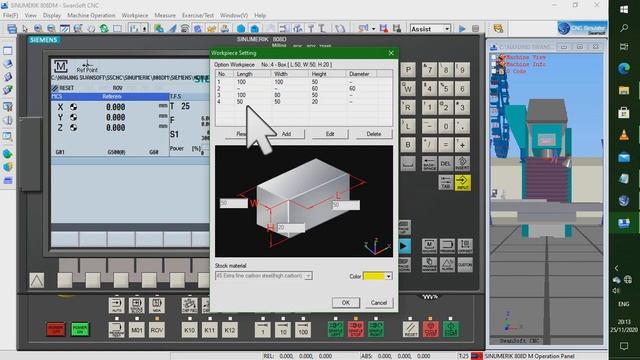Click the SPINDLE LEFT key
The height and width of the screenshot is (360, 640).
click(336, 329)
